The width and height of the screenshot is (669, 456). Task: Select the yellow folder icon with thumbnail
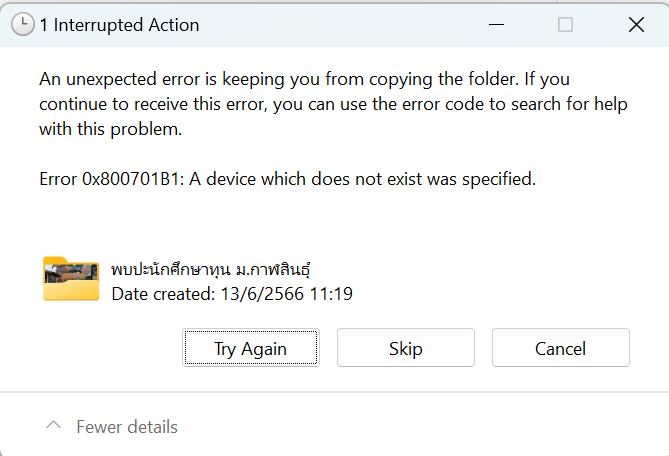(x=71, y=279)
